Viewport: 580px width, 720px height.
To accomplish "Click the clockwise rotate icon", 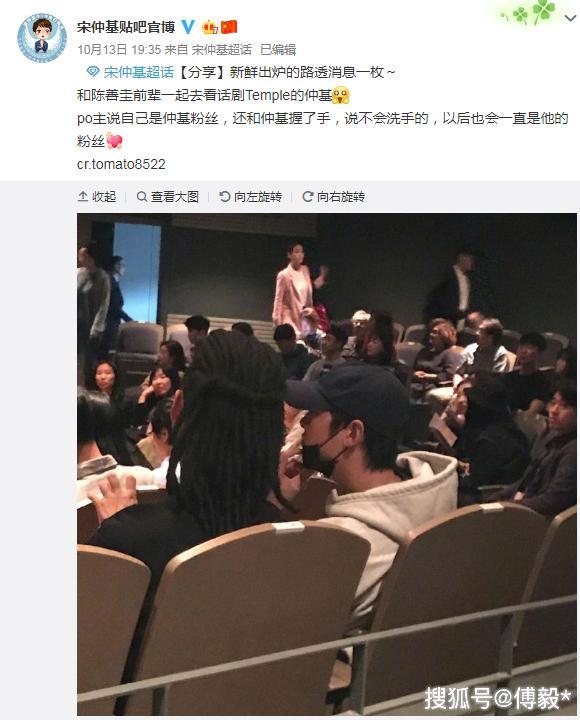I will click(x=307, y=197).
